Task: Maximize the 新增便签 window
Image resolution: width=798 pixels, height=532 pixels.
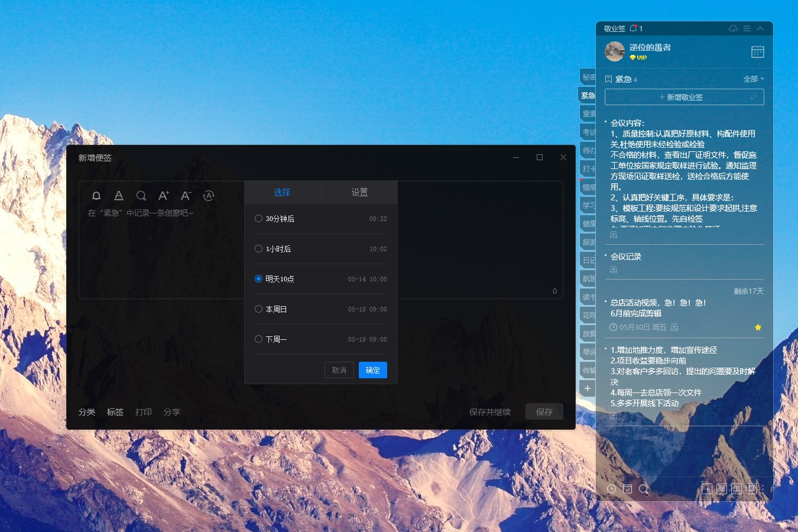Action: [x=540, y=157]
